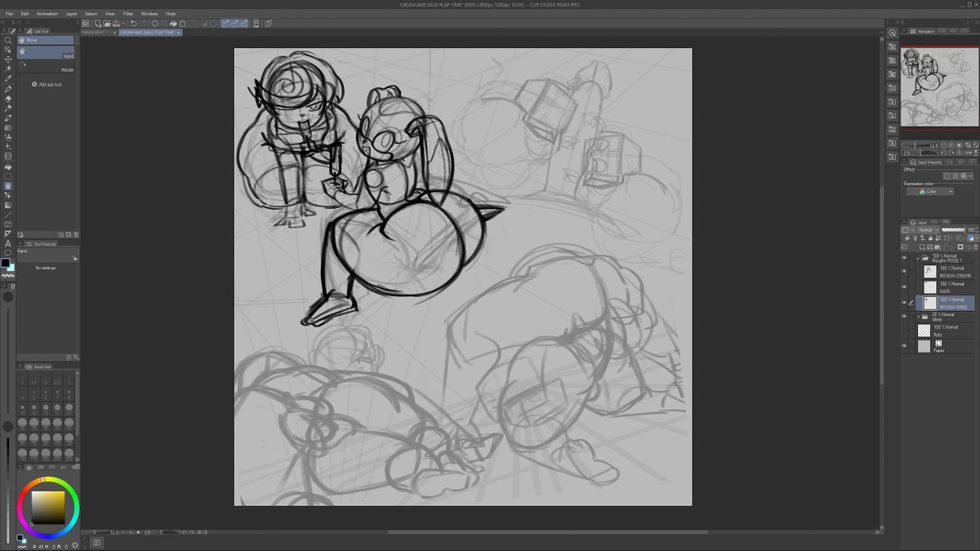Select the Hand sub tool
980x551 pixels.
[46, 53]
